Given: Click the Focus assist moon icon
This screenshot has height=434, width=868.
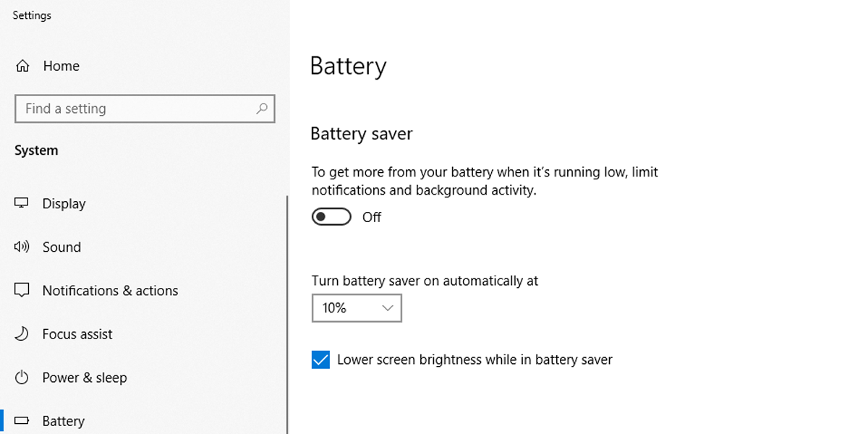Looking at the screenshot, I should click(x=22, y=334).
